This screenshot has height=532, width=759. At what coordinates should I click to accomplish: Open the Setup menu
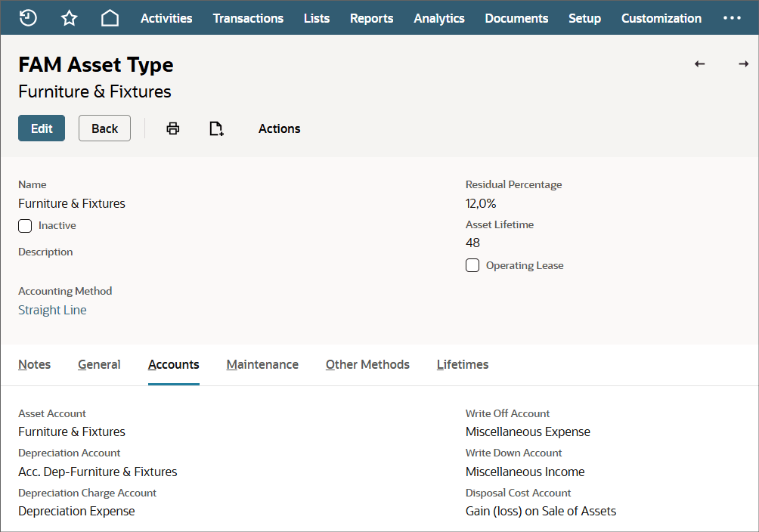pos(584,18)
